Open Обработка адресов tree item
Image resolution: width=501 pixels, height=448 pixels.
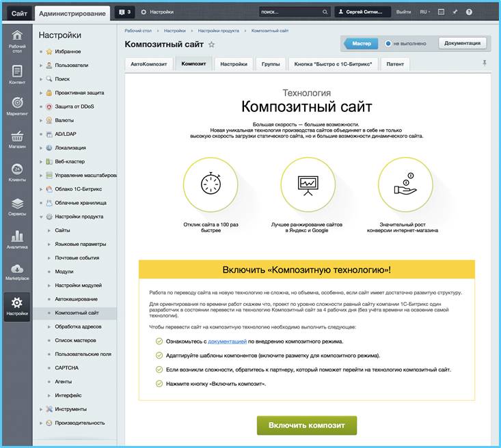click(78, 326)
